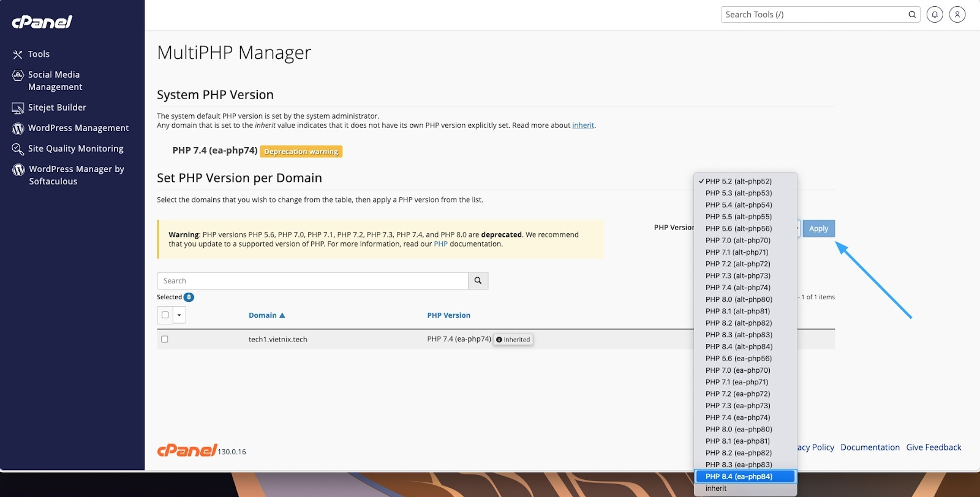Choose PHP 5.2 (alt-php52) option
Image resolution: width=980 pixels, height=497 pixels.
click(x=745, y=181)
